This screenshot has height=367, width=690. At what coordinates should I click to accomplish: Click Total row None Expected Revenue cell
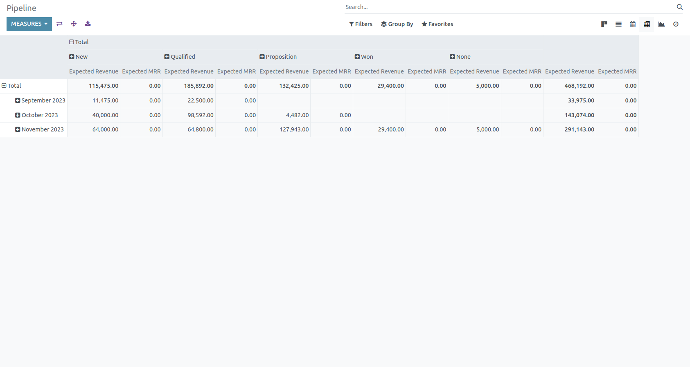click(x=474, y=86)
